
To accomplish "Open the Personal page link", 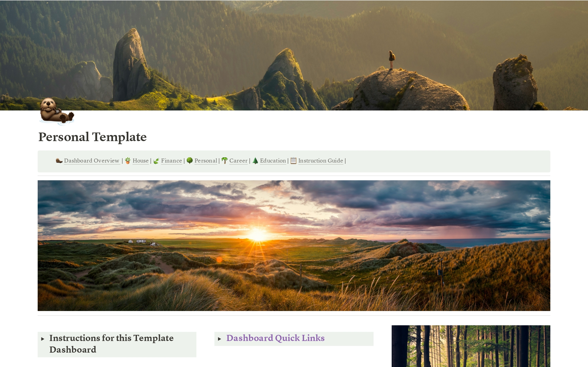I will [206, 161].
